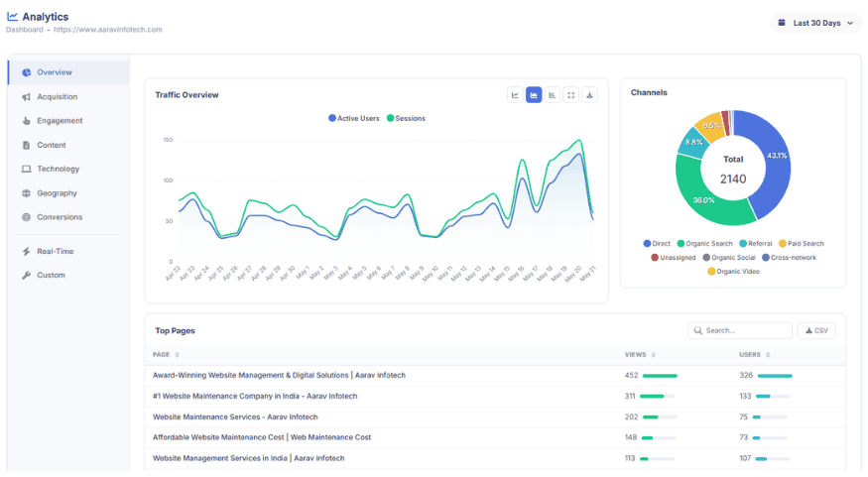The height and width of the screenshot is (477, 868).
Task: Export Top Pages with the CSV button
Action: 816,330
